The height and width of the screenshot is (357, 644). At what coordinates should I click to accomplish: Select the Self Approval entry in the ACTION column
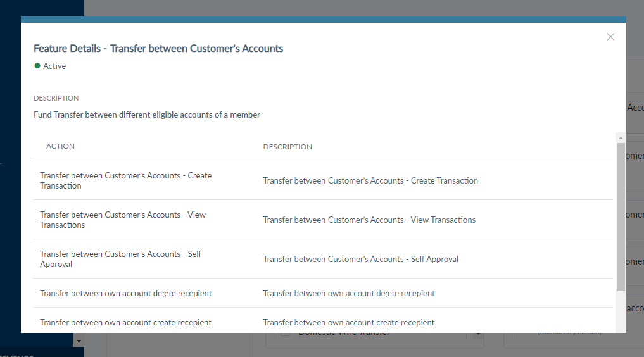(x=120, y=259)
